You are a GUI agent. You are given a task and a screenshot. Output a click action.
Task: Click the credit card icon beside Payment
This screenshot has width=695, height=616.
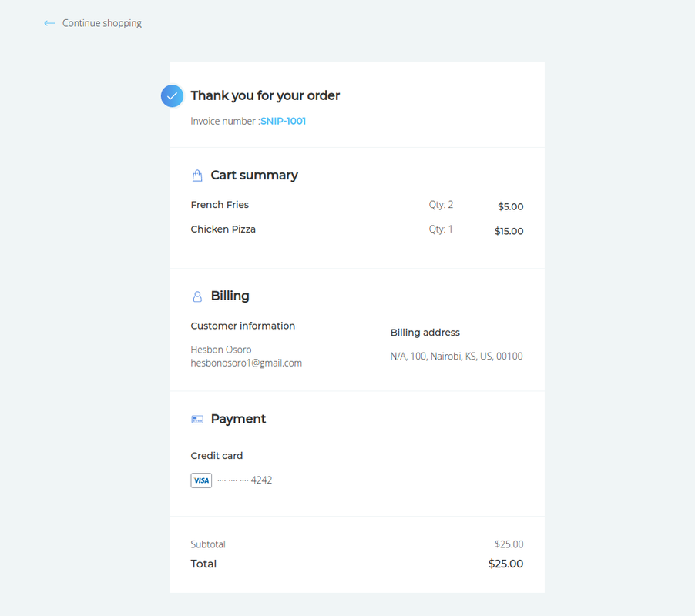click(x=197, y=420)
